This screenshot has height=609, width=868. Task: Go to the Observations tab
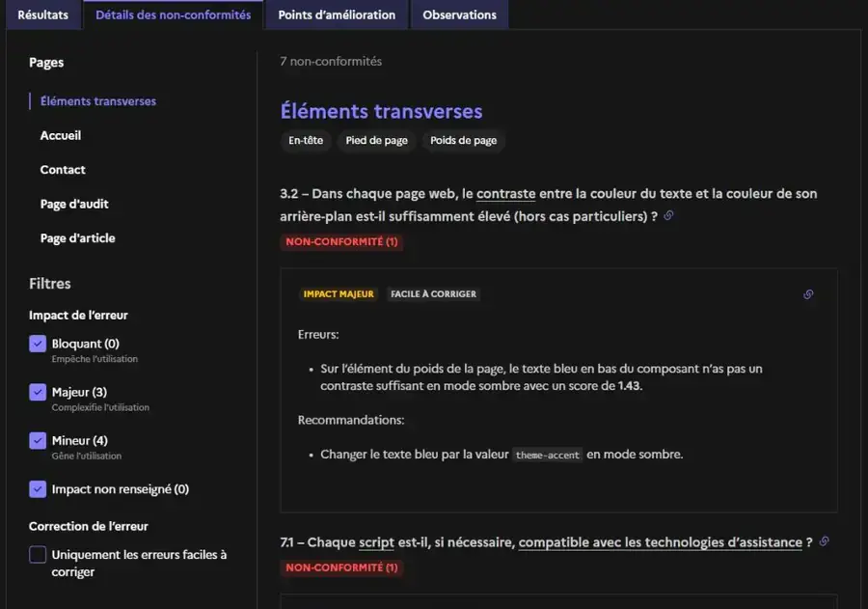pyautogui.click(x=459, y=15)
